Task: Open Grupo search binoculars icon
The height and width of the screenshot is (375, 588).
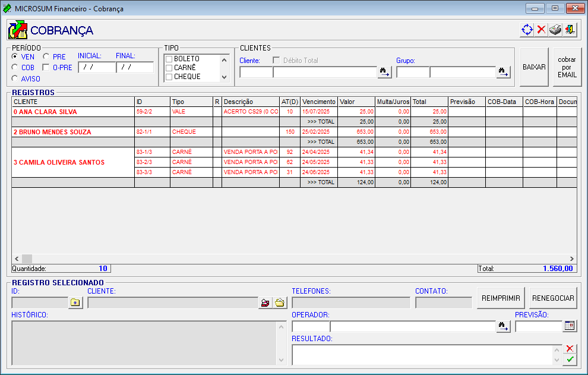Action: [504, 72]
